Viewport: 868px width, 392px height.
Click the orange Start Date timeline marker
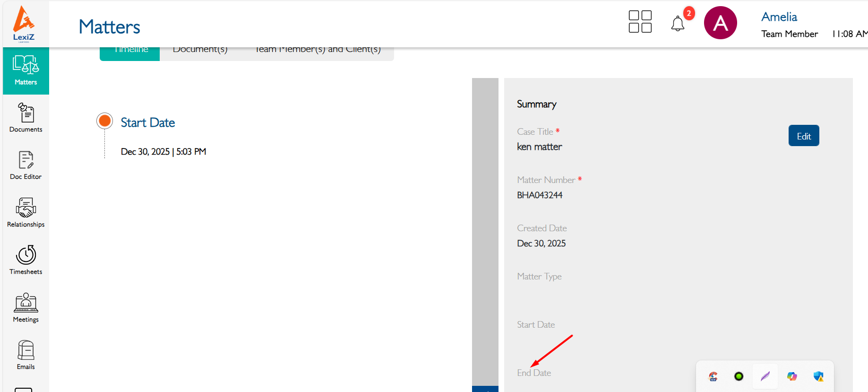pyautogui.click(x=104, y=121)
